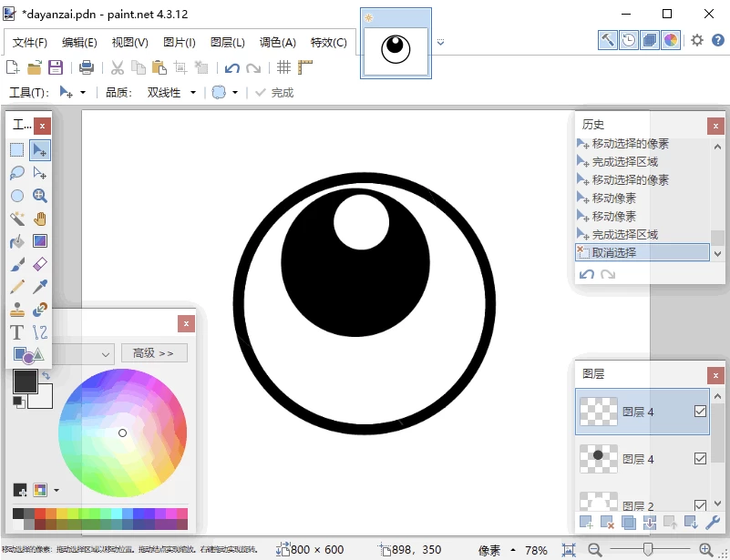Screen dimensions: 730x560
Task: Uncheck visibility of top 图层 4 layer
Action: tap(700, 412)
